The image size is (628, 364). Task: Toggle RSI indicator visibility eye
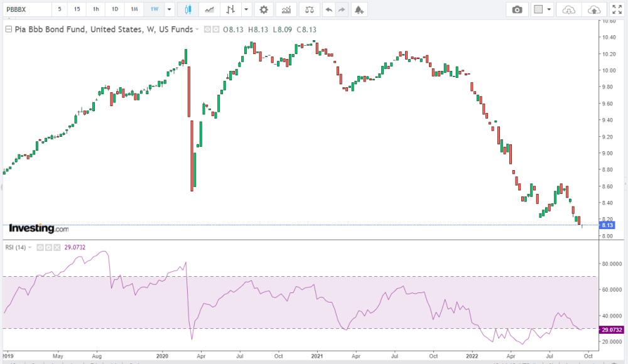point(40,247)
